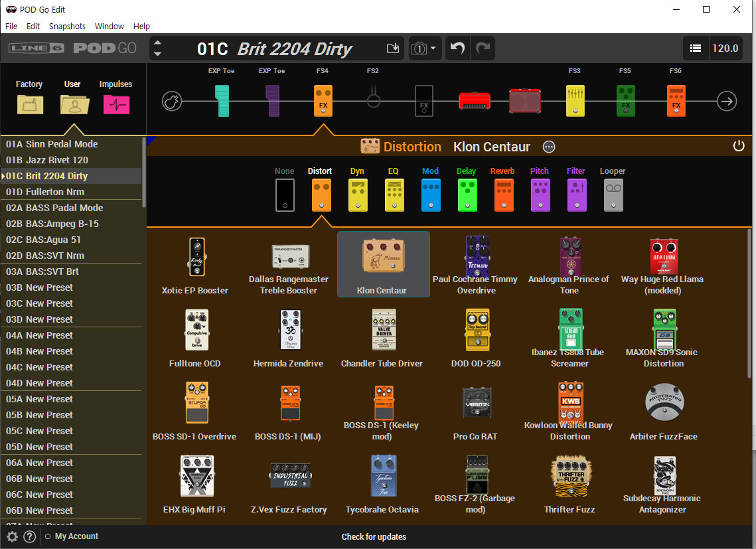Image resolution: width=756 pixels, height=549 pixels.
Task: Select the Xotic EP Booster pedal
Action: [194, 264]
